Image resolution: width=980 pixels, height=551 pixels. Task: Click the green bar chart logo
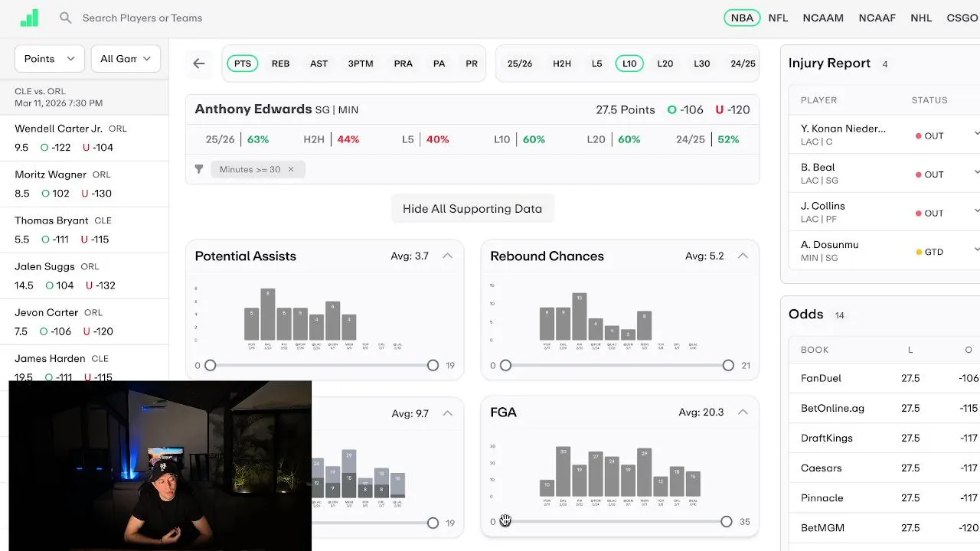pyautogui.click(x=29, y=18)
